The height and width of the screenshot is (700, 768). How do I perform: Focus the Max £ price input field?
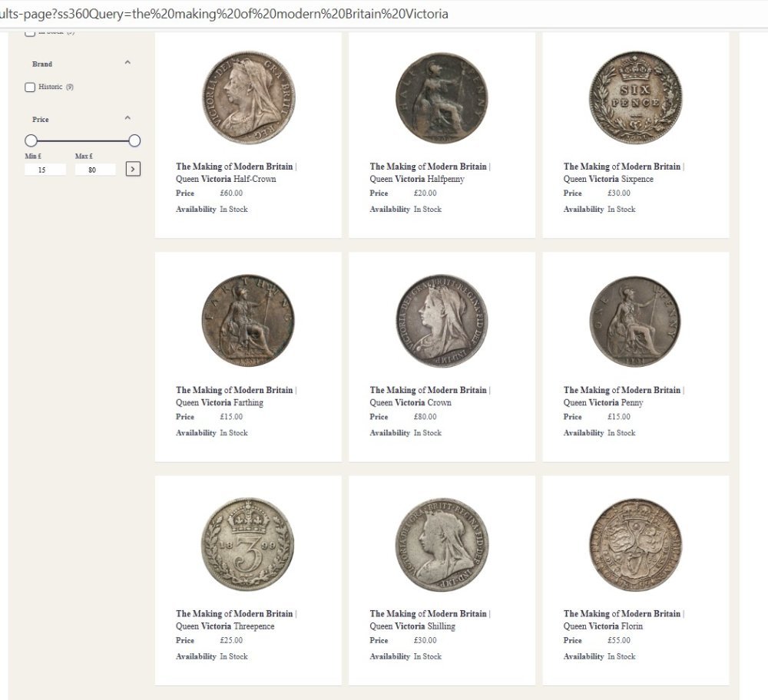[x=95, y=170]
